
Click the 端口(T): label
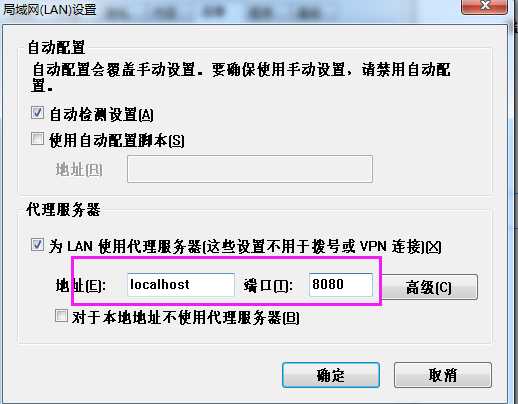[x=268, y=286]
